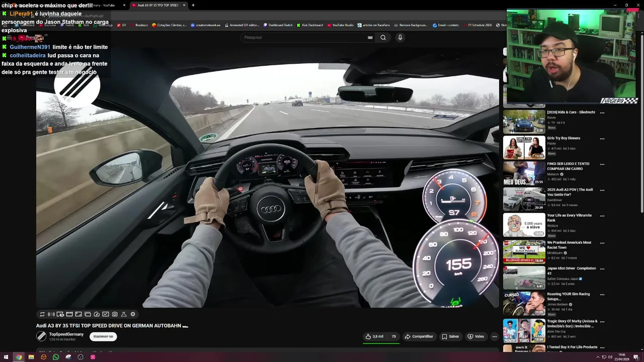
Task: Click the DashDriver channel name
Action: click(554, 200)
